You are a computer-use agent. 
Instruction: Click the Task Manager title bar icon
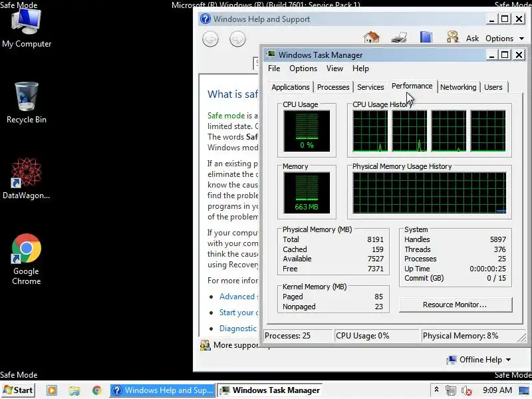coord(271,55)
